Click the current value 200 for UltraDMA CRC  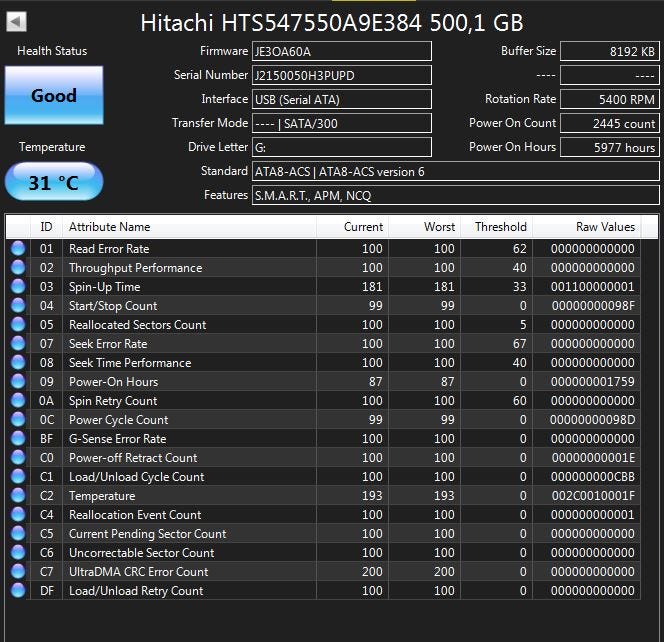[x=372, y=572]
